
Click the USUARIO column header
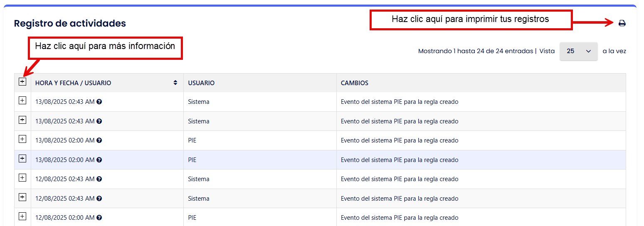201,83
